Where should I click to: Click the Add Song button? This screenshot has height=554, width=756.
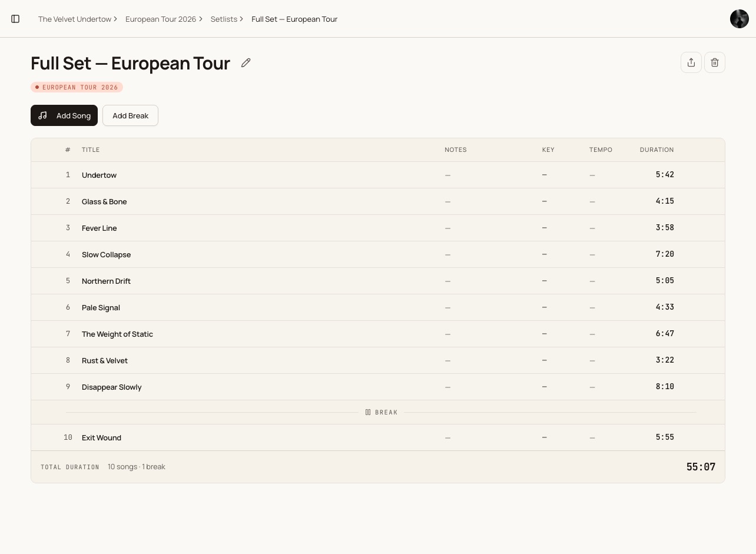click(x=64, y=115)
